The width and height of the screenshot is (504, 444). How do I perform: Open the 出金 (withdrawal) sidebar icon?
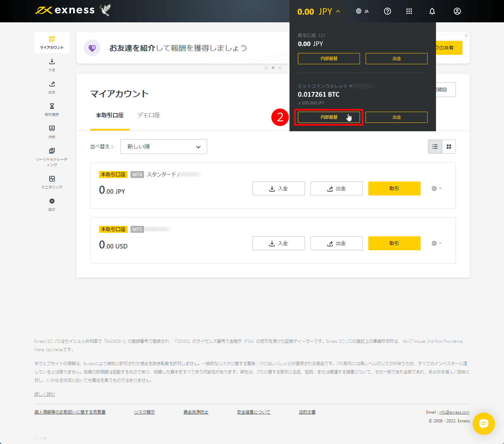(x=52, y=87)
